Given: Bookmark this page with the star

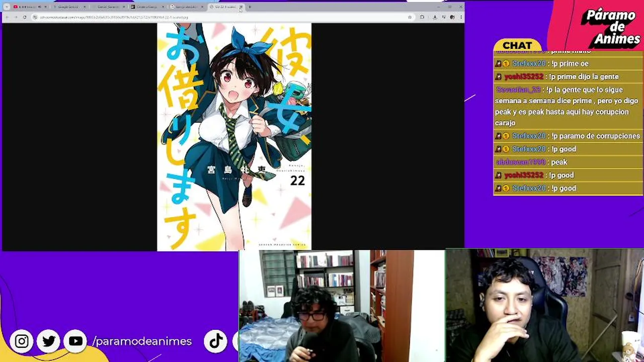Looking at the screenshot, I should click(410, 17).
